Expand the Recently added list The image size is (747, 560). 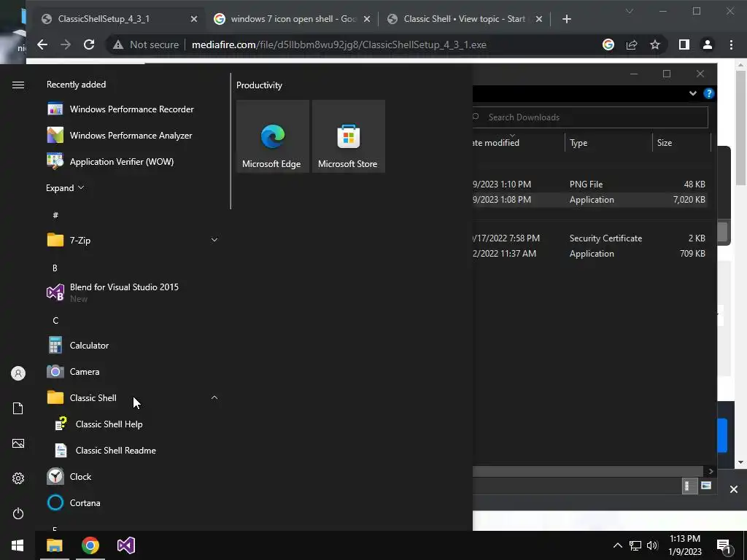[x=65, y=187]
